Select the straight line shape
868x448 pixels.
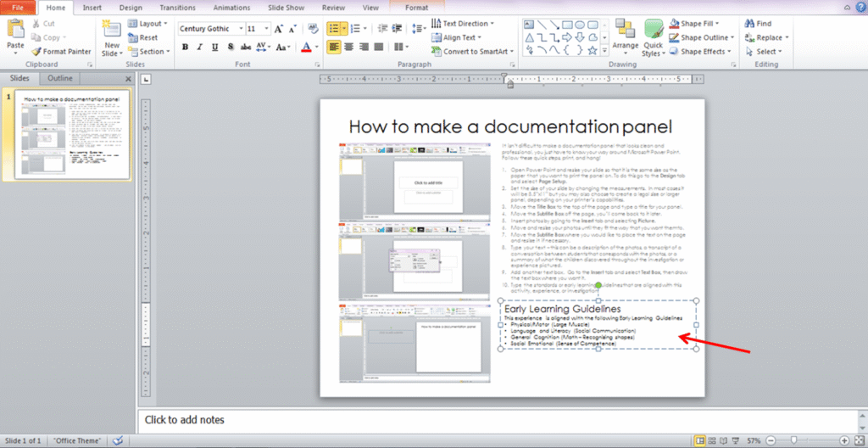point(542,25)
